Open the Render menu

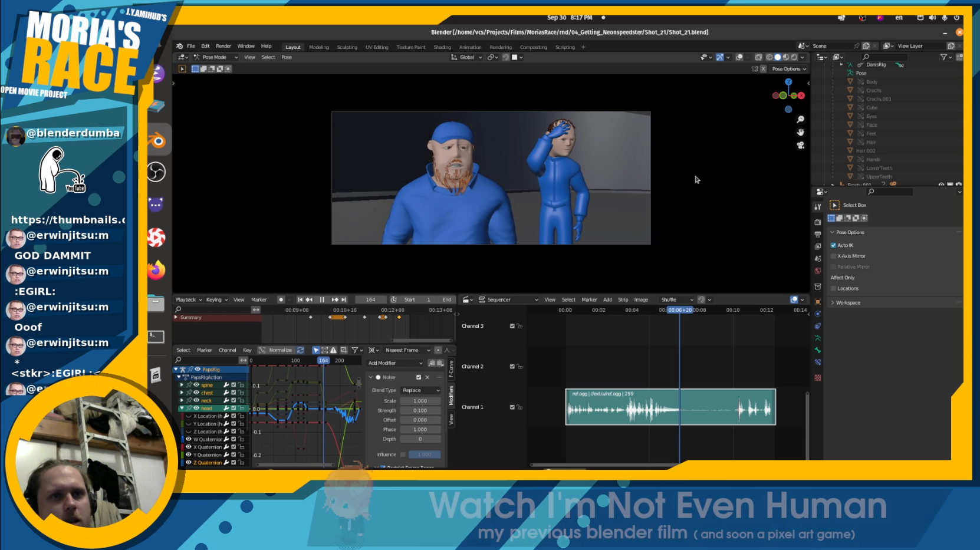coord(223,46)
